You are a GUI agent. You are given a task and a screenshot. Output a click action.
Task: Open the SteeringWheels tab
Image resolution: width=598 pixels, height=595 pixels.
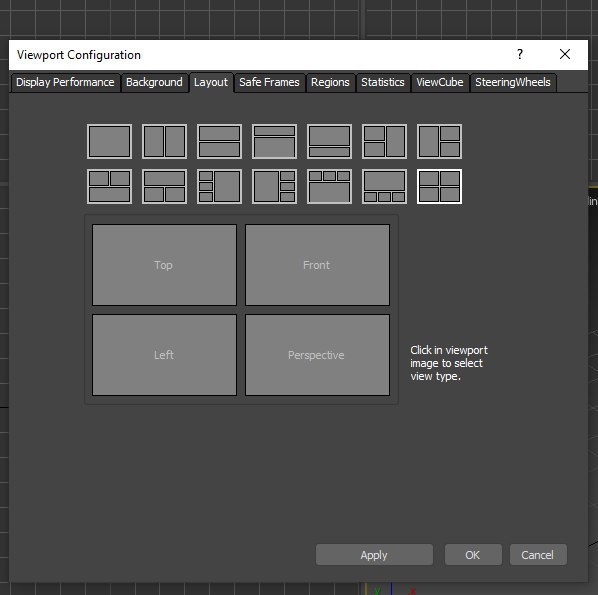tap(513, 82)
